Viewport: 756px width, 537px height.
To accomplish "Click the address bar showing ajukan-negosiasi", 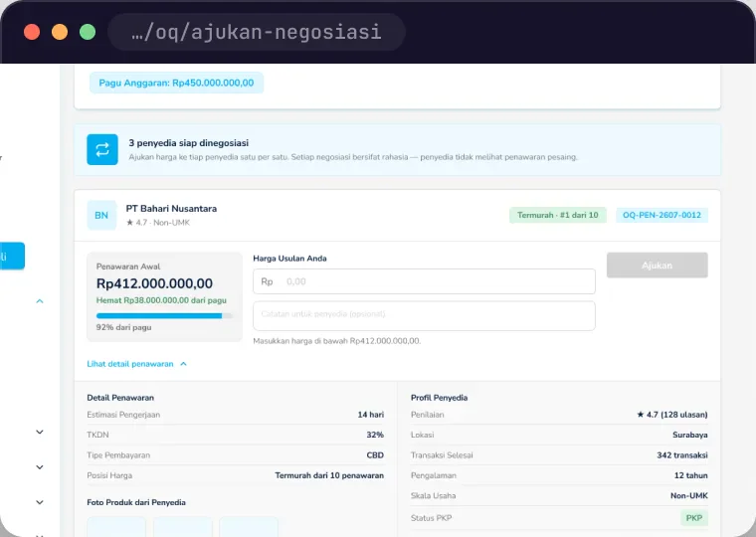I will pos(257,32).
